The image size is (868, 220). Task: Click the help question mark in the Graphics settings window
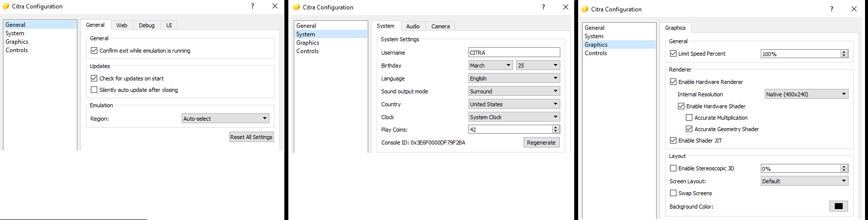[832, 9]
